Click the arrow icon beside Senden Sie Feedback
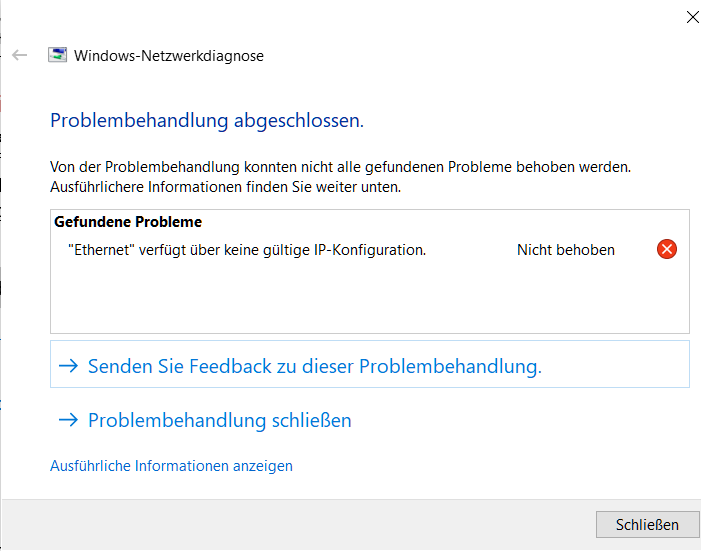Screen dimensions: 701x551 [68, 366]
